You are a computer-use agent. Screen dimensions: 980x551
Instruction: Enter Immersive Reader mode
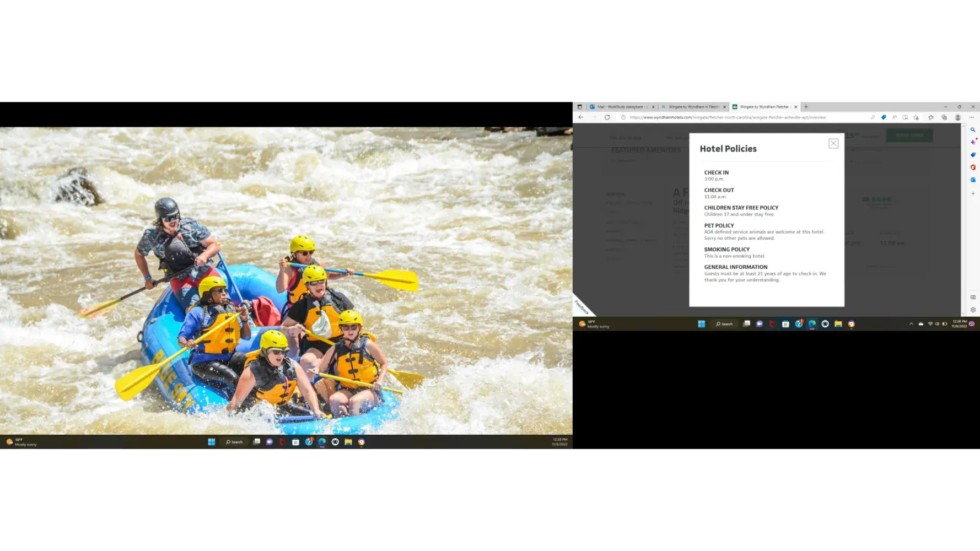pos(905,117)
